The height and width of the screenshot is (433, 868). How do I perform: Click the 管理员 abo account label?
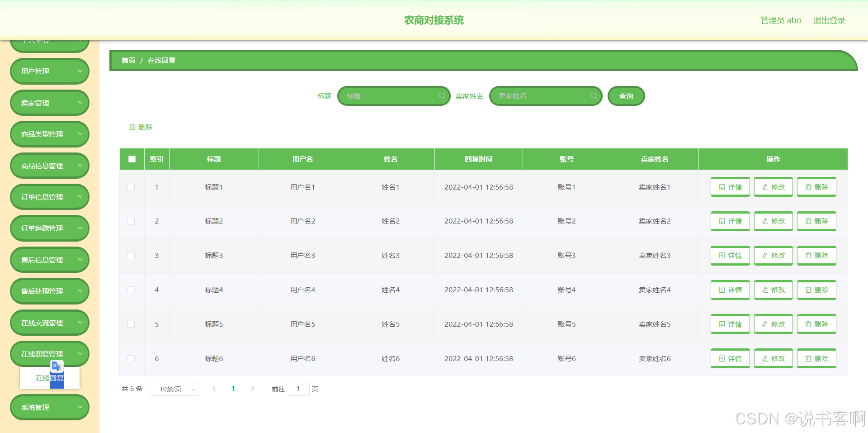click(781, 20)
